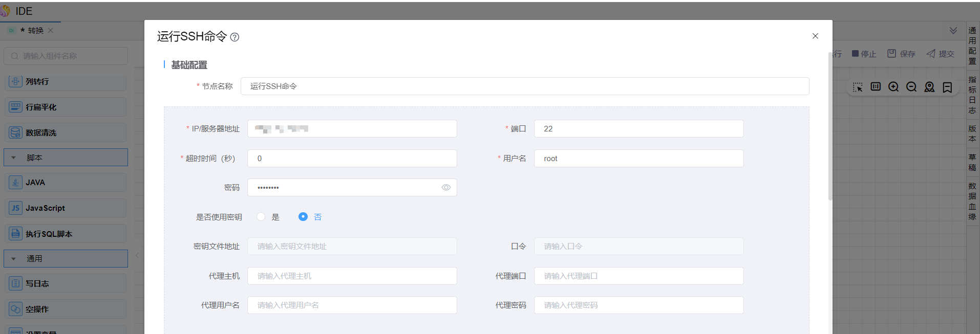This screenshot has height=334, width=980.
Task: Click the help icon next to 运行SSH命令 title
Action: (x=235, y=37)
